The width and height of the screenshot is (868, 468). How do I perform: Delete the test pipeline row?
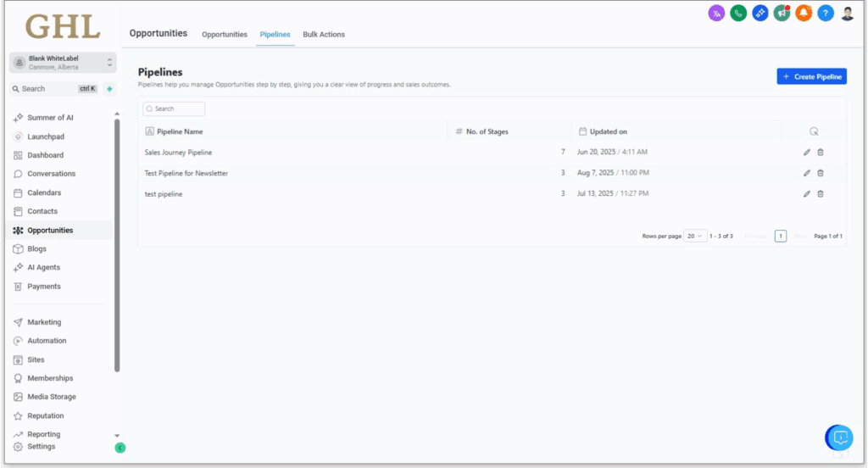click(821, 194)
